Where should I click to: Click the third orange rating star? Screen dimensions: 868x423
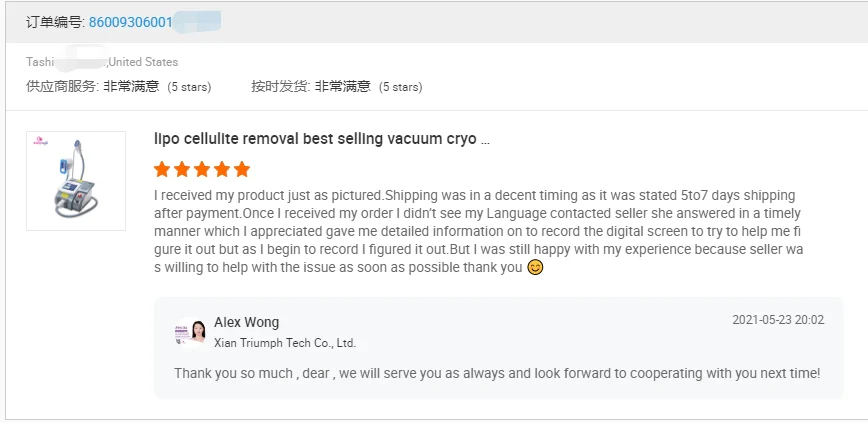(202, 169)
